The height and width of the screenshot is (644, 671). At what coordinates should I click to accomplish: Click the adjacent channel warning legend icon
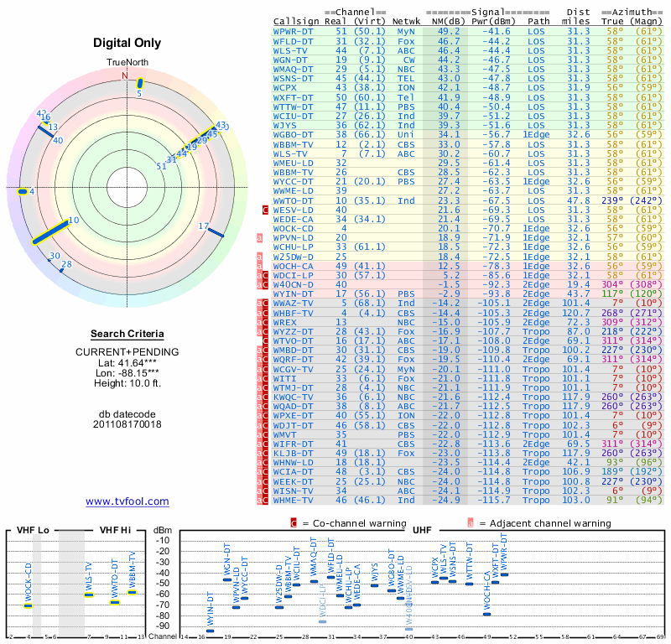[471, 523]
